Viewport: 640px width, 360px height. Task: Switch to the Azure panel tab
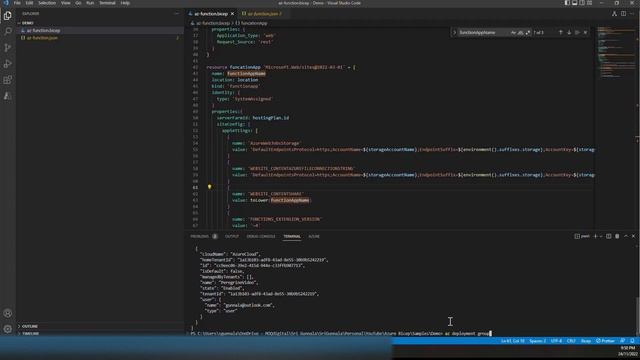point(314,236)
